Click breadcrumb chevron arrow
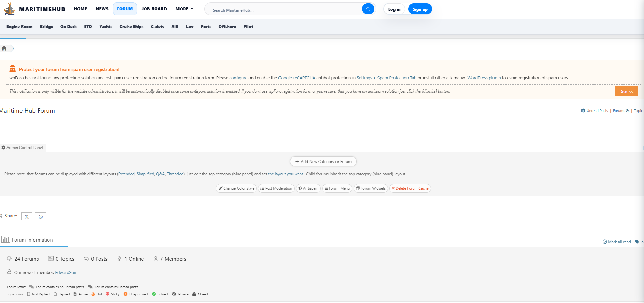 click(x=12, y=49)
